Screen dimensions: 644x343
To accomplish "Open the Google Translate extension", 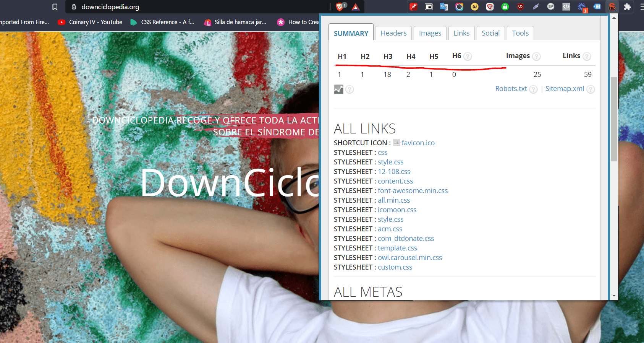I will (x=444, y=7).
